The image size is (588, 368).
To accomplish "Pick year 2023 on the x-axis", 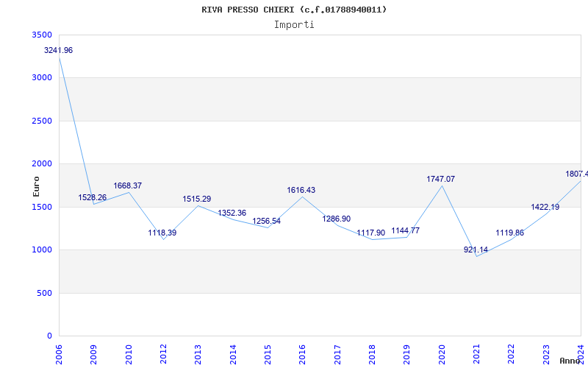I will click(x=546, y=353).
